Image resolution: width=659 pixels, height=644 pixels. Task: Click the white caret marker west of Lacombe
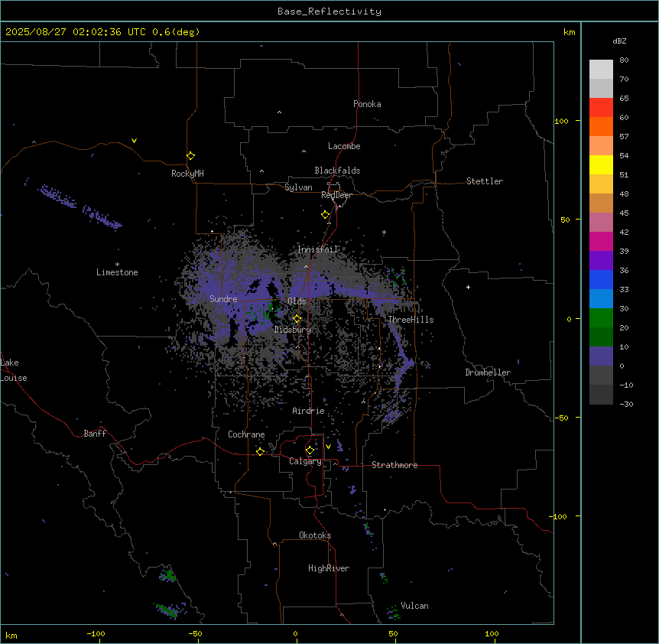304,151
